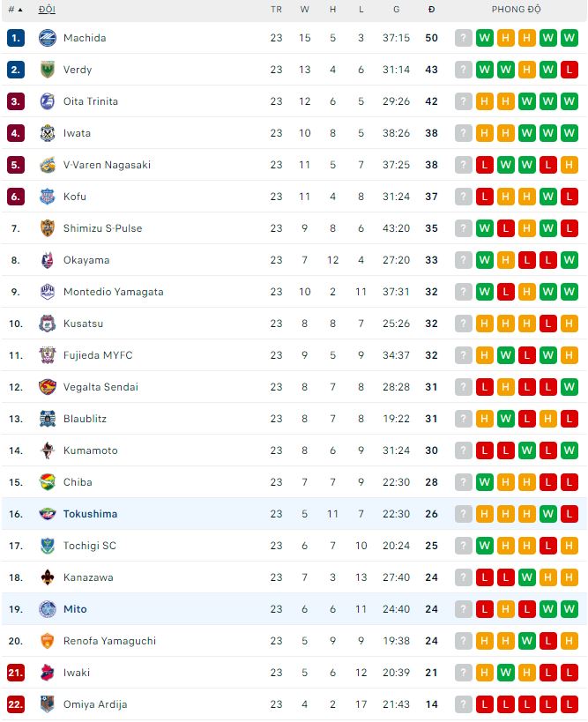Sort the table by the # rank column

[x=15, y=9]
